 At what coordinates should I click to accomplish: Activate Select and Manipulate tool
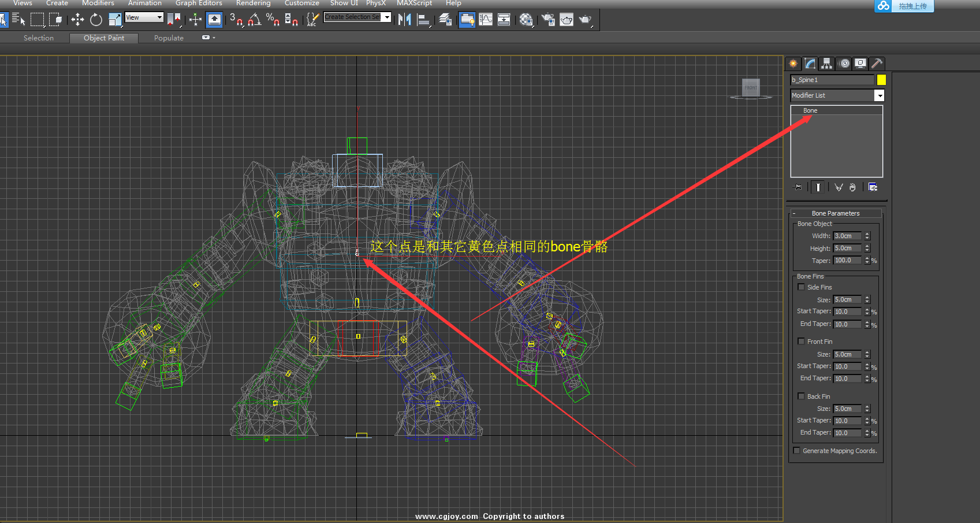pyautogui.click(x=195, y=20)
